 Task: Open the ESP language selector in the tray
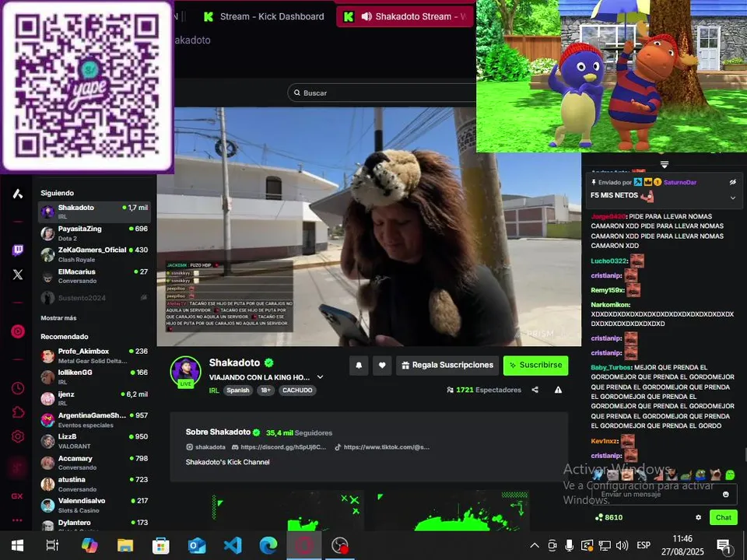pyautogui.click(x=644, y=545)
